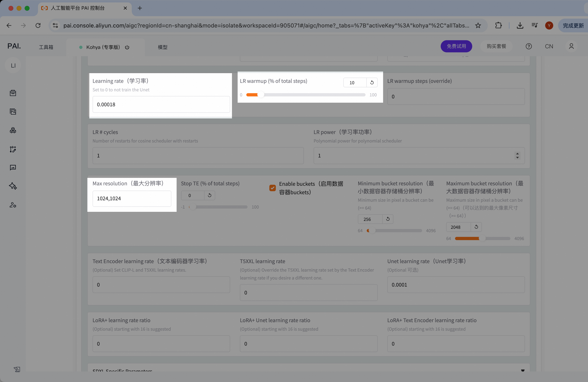Click the sparkle star sidebar icon
Image resolution: width=588 pixels, height=382 pixels.
[x=13, y=186]
